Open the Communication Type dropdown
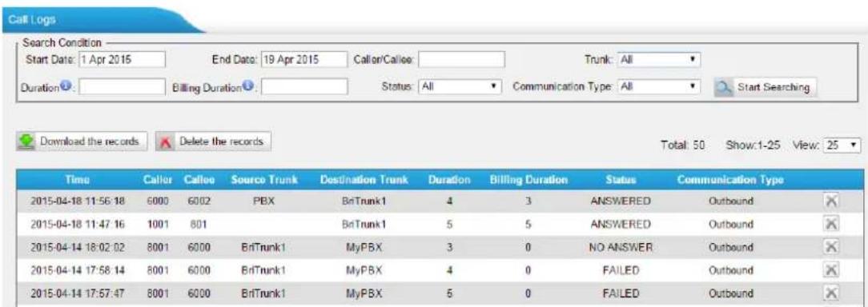 click(x=659, y=87)
